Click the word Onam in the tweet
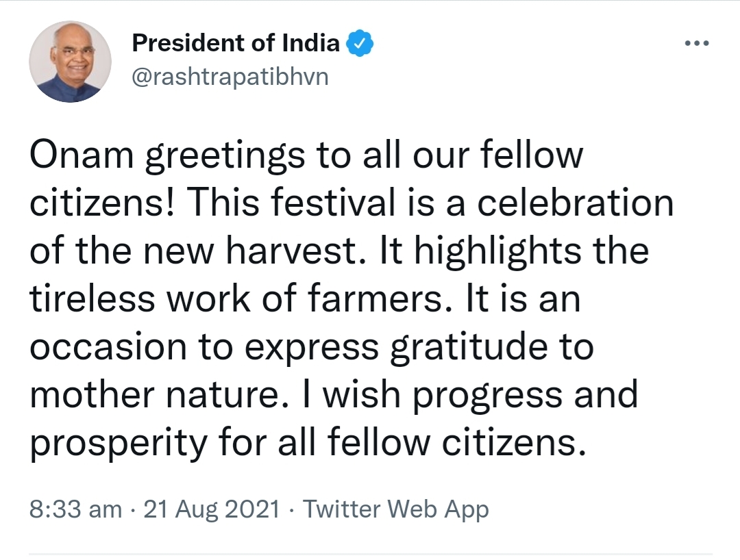The image size is (740, 560). click(82, 155)
